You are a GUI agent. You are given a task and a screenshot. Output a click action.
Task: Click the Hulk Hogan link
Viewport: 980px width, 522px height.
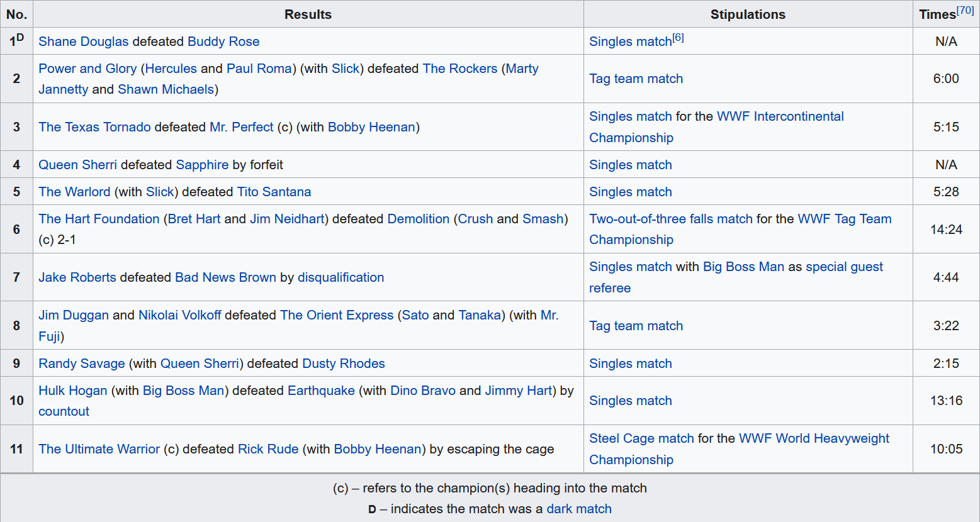73,391
